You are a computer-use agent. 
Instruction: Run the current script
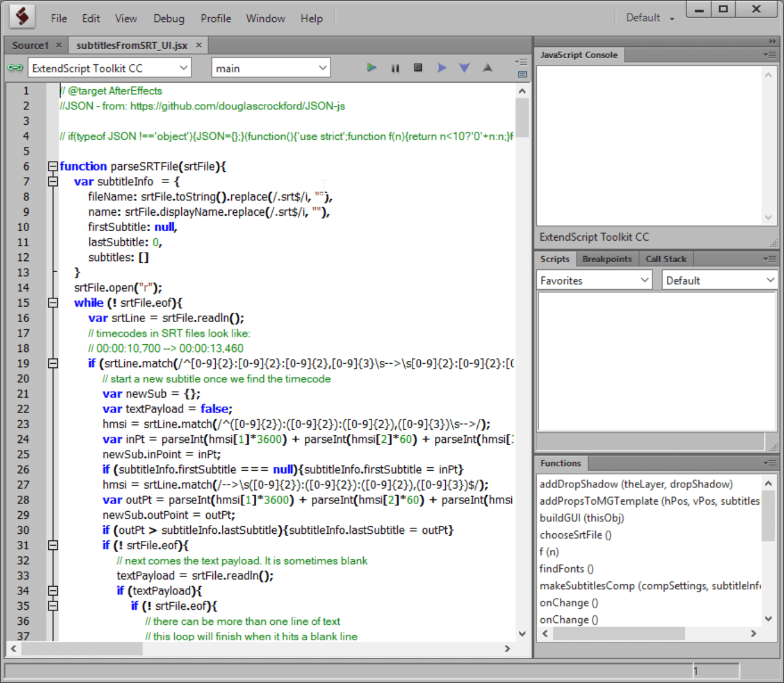[x=371, y=67]
